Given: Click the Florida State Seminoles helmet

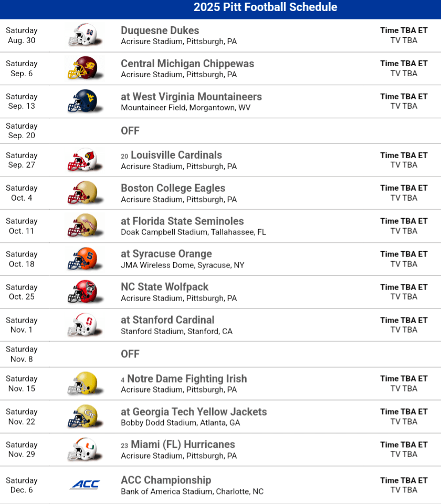Looking at the screenshot, I should (84, 225).
